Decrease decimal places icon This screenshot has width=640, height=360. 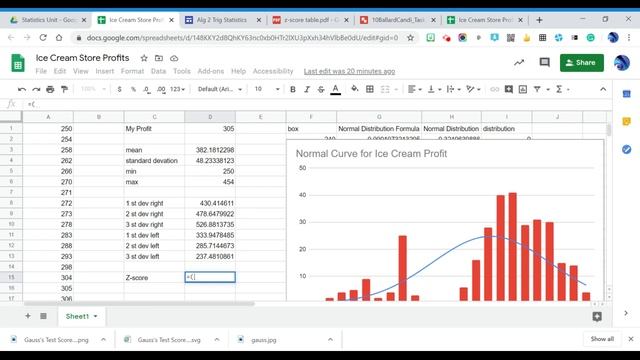pos(147,89)
